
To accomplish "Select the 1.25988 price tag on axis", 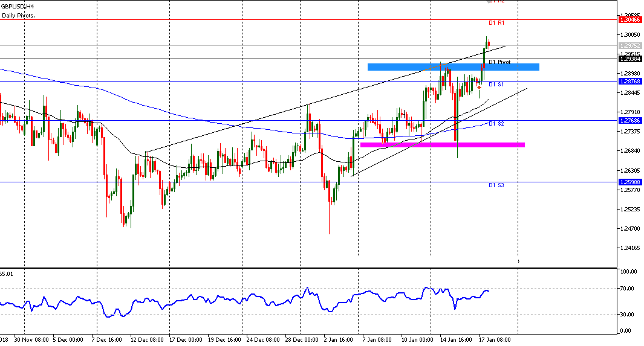I will 630,182.
